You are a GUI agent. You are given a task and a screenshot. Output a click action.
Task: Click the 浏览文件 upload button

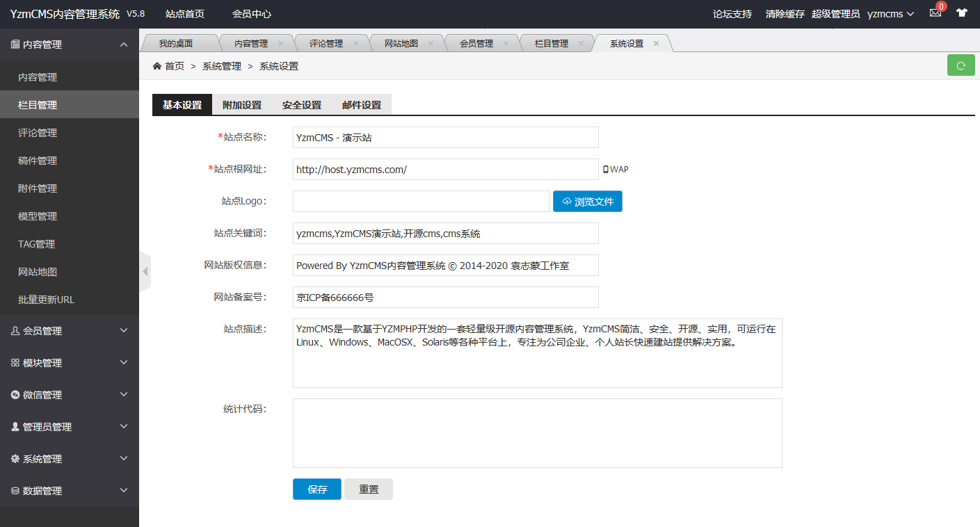588,202
